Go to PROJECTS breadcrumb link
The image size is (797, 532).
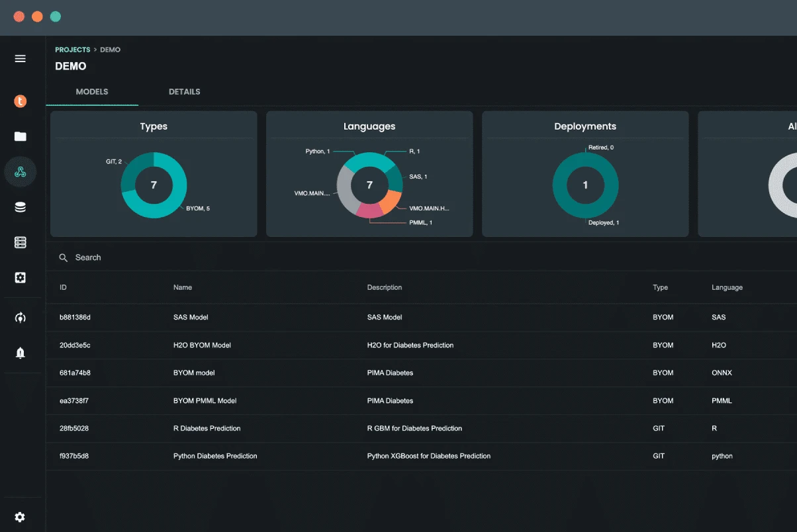pos(73,50)
